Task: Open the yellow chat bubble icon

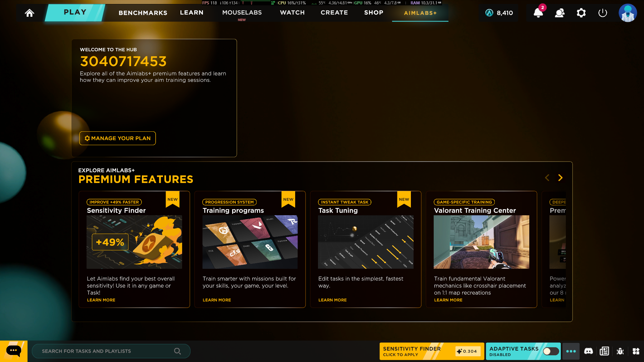Action: [x=14, y=351]
